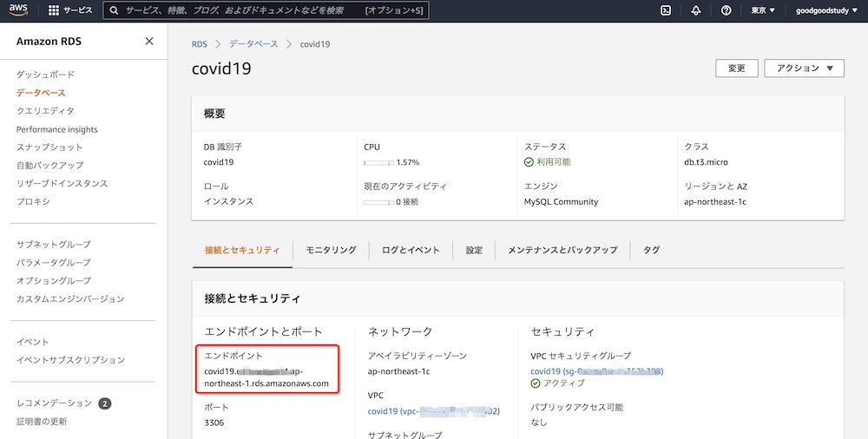Close the Amazon RDS side panel

tap(149, 42)
